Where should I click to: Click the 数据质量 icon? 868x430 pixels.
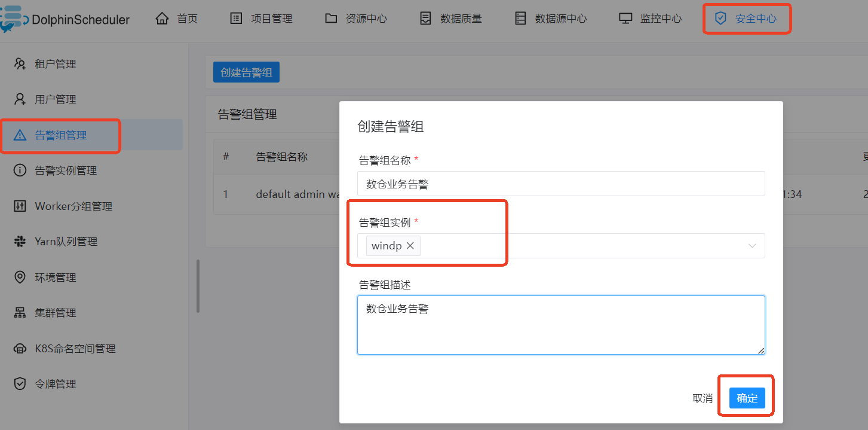pyautogui.click(x=425, y=19)
